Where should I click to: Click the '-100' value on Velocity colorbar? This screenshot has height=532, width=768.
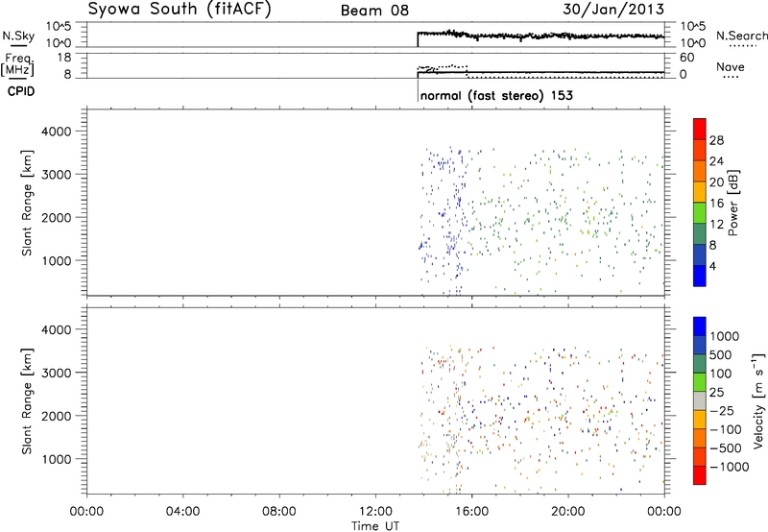[726, 429]
